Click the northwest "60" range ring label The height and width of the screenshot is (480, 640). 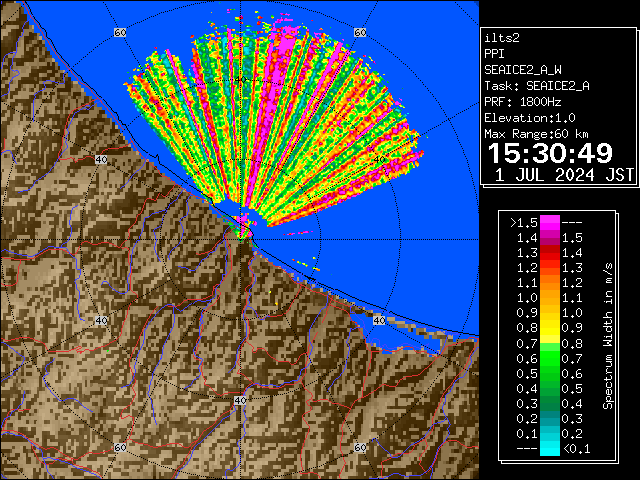[x=120, y=33]
